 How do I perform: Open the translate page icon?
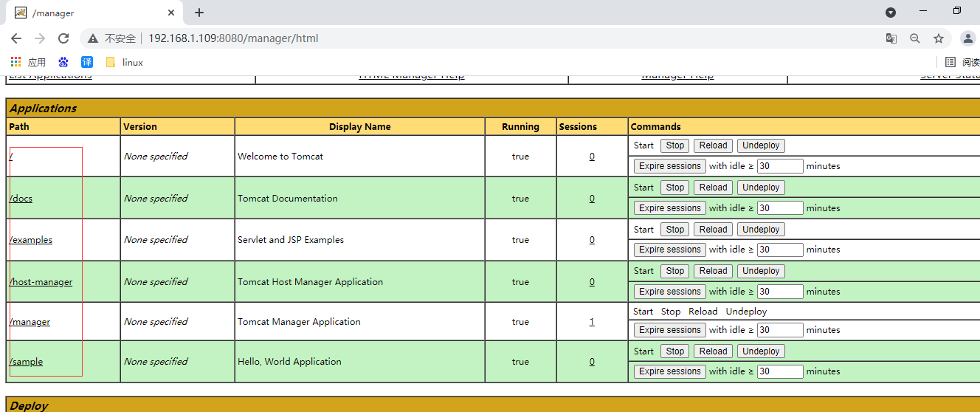[x=891, y=38]
